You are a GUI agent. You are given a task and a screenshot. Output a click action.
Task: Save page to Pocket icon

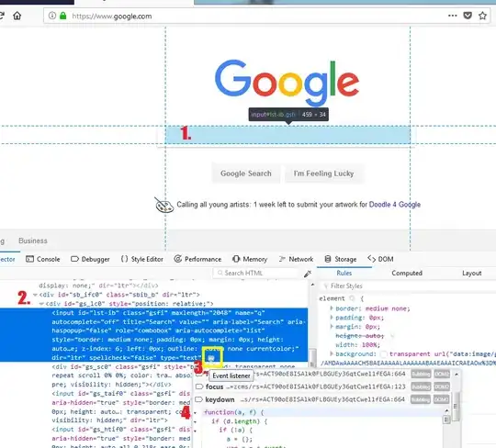pos(468,16)
